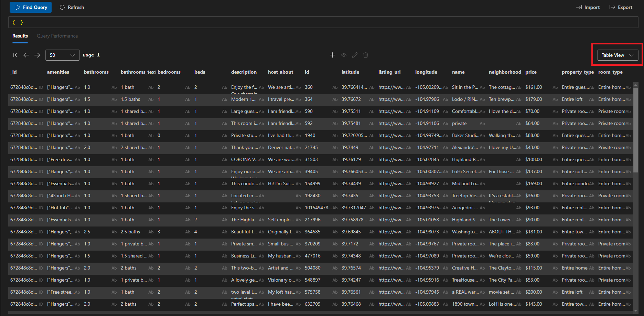Screen dimensions: 644x316
Task: Open the Table View dropdown
Action: 618,55
